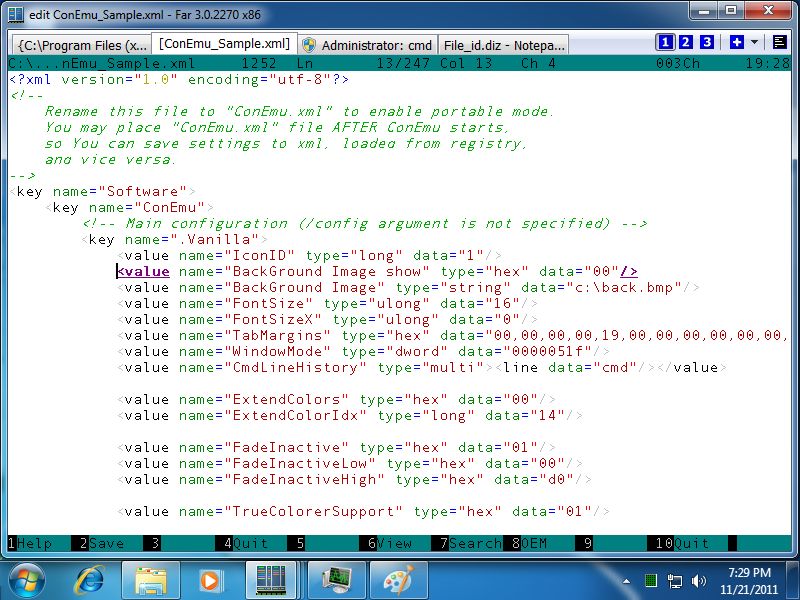Viewport: 800px width, 600px height.
Task: Open the C:\Program Files panel tab
Action: click(81, 45)
